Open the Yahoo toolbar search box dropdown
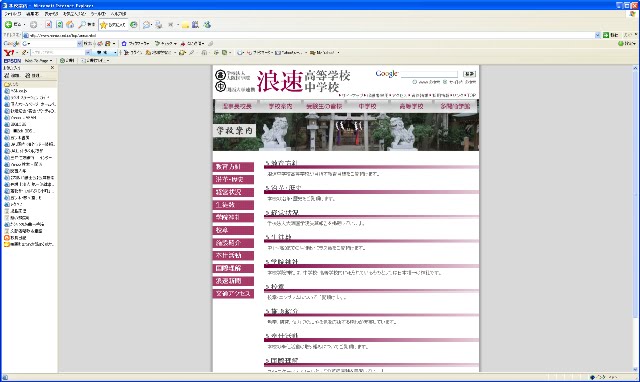Screen dimensions: 640x382 pos(88,53)
